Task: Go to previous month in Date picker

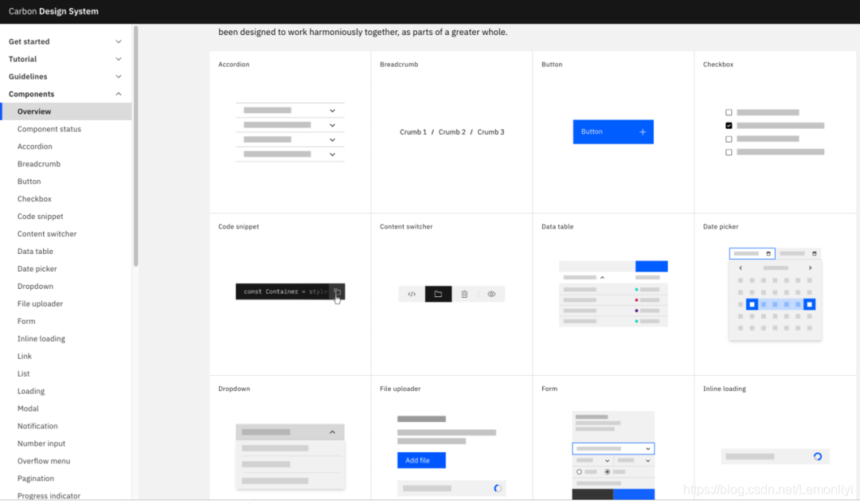Action: 741,268
